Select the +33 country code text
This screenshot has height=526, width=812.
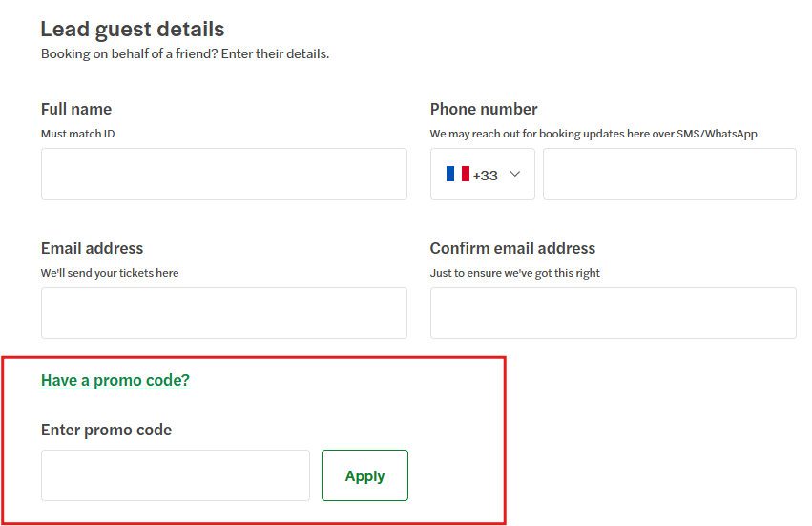coord(486,175)
